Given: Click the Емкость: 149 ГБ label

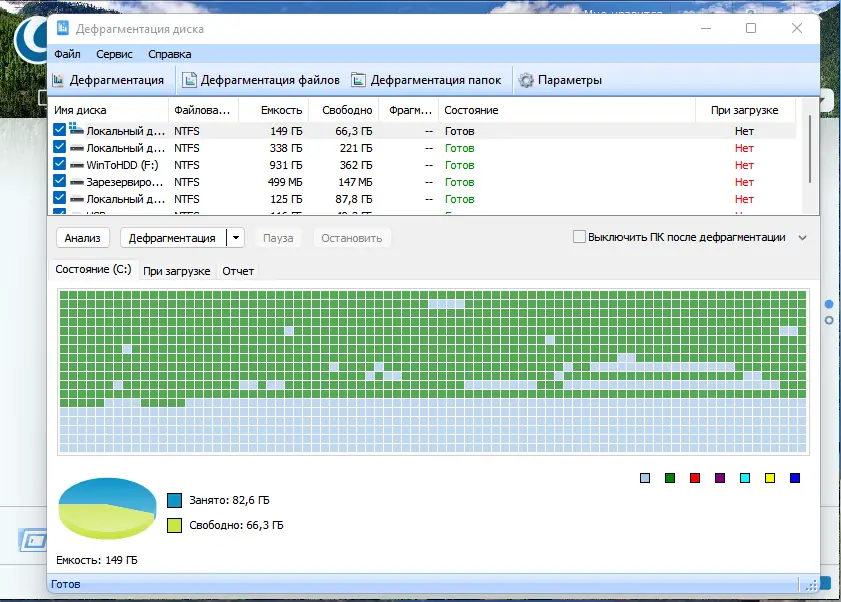Looking at the screenshot, I should coord(97,560).
